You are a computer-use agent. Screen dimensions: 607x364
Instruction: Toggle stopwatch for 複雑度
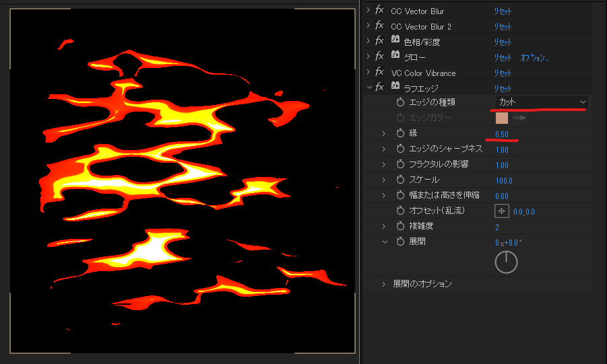[x=400, y=226]
